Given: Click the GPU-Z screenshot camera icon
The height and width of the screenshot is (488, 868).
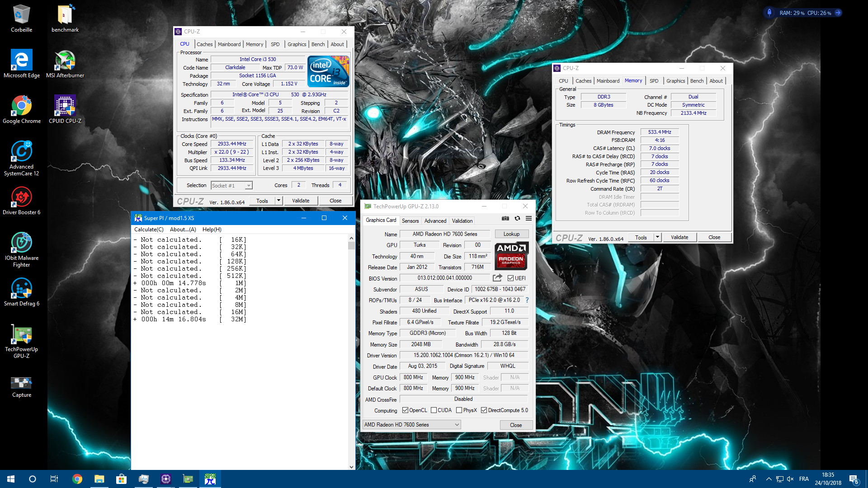Looking at the screenshot, I should pyautogui.click(x=505, y=219).
